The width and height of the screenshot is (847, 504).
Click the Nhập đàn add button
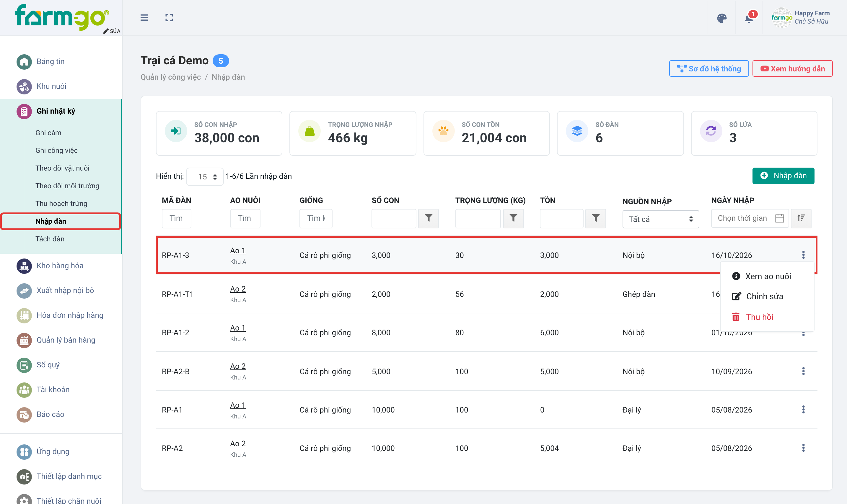pyautogui.click(x=783, y=176)
